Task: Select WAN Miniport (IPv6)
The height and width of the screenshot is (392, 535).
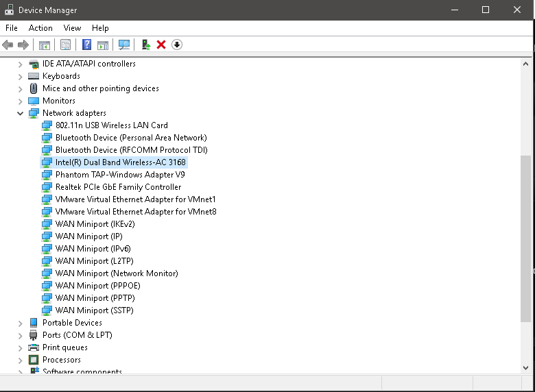Action: pyautogui.click(x=93, y=249)
